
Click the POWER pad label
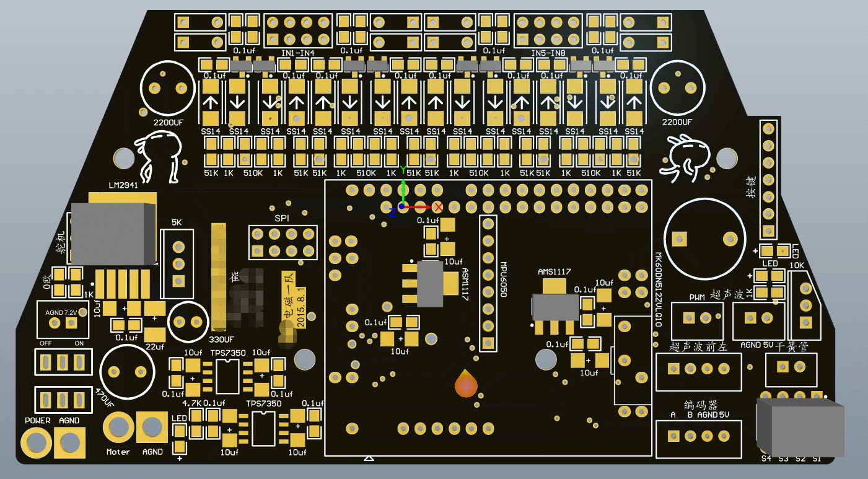click(38, 421)
